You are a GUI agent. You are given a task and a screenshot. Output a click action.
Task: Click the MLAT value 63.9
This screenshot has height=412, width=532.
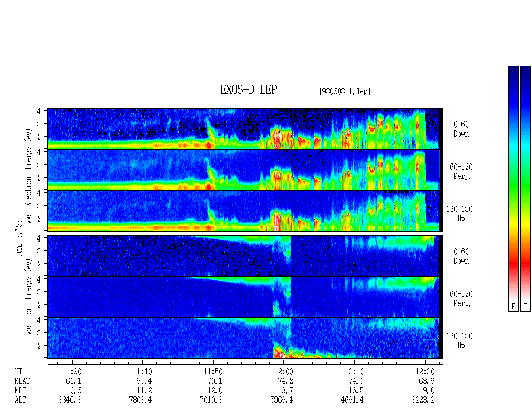(x=427, y=381)
